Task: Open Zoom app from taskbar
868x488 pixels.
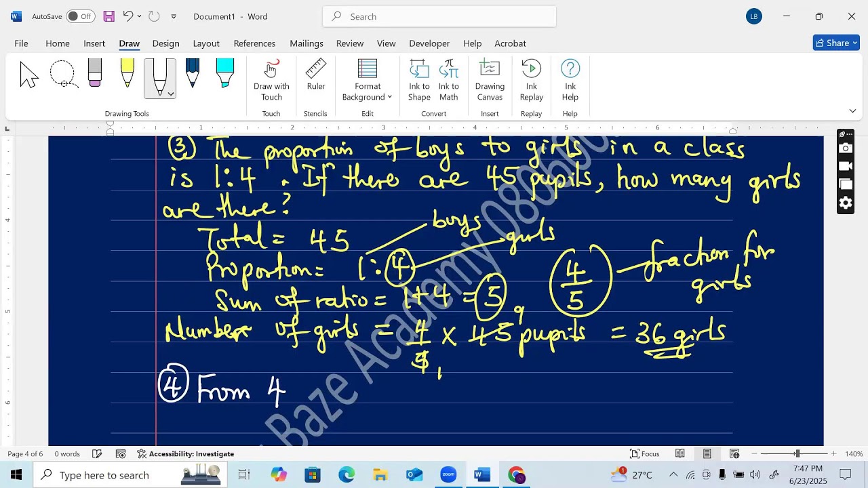Action: coord(448,474)
